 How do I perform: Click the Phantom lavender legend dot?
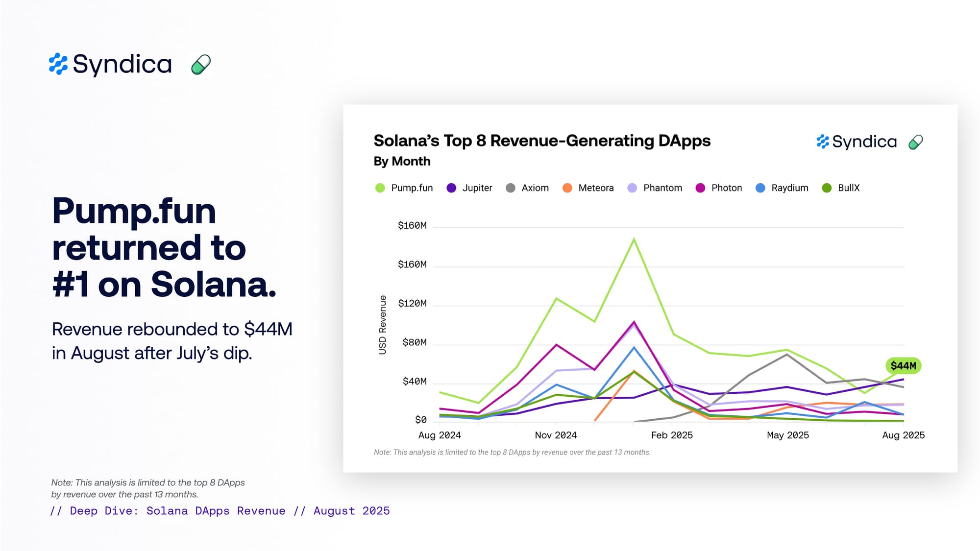[632, 188]
